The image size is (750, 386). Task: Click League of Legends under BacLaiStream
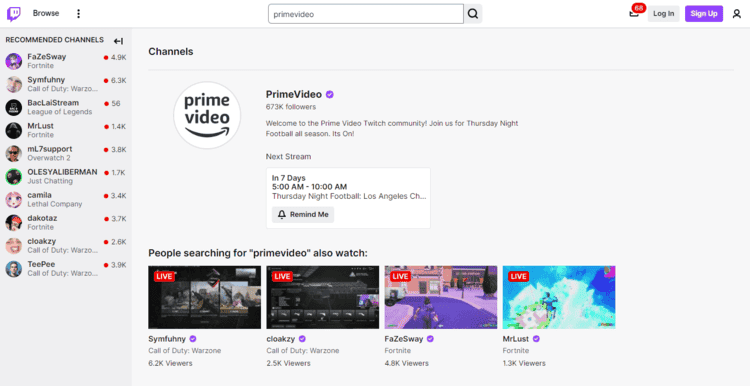(60, 112)
